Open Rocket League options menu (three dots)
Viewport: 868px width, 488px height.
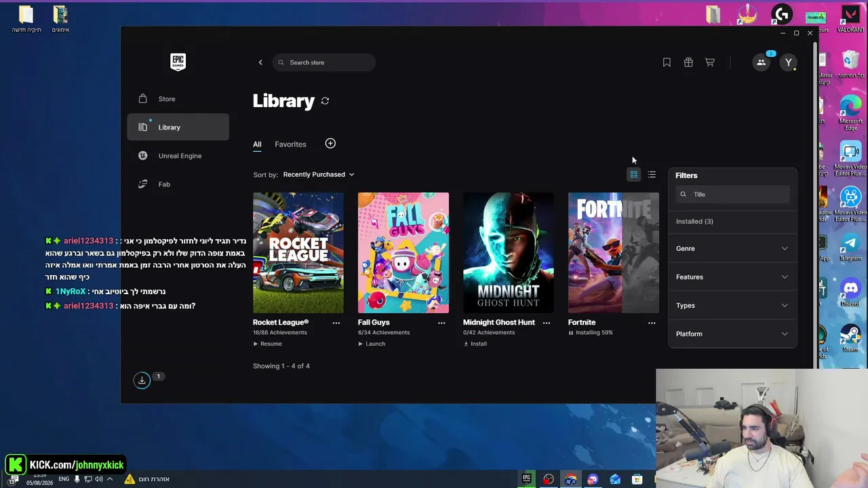[336, 323]
